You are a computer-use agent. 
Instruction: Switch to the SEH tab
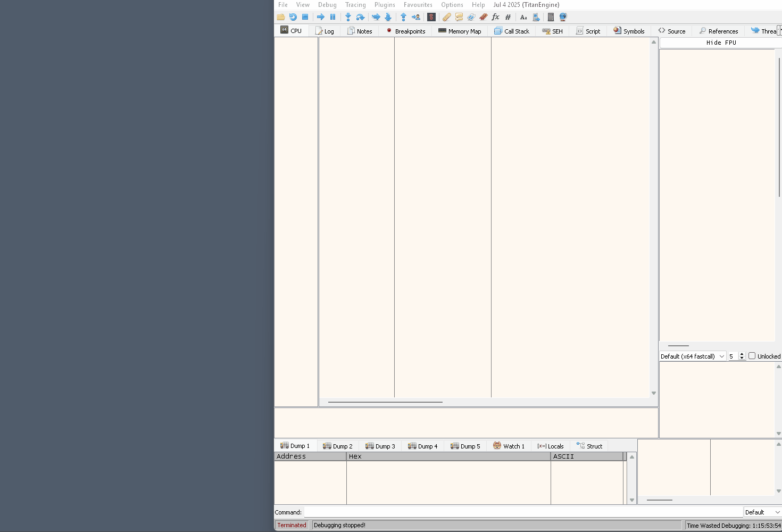click(552, 31)
